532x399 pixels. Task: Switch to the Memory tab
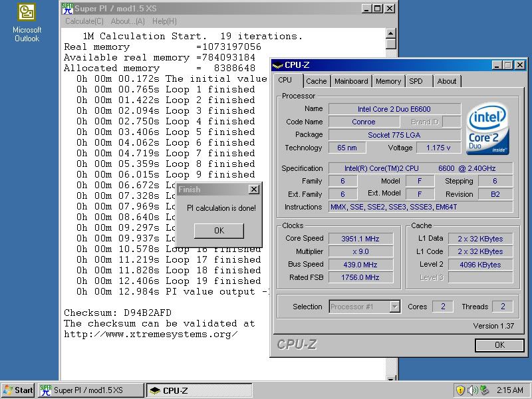388,81
